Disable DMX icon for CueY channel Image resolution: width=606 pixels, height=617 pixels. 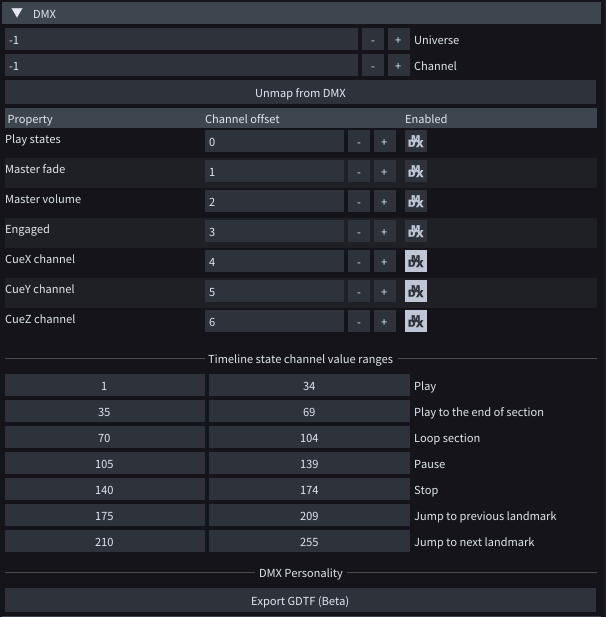(x=415, y=292)
